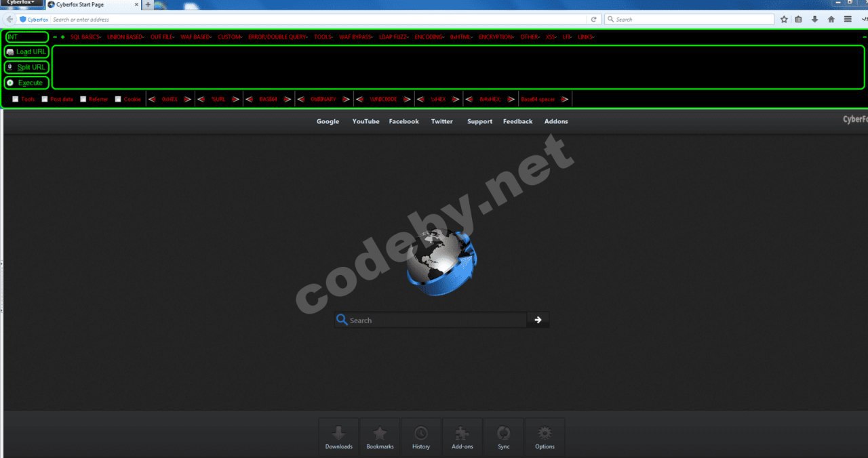Click right arrow for \UNICODE encode

(407, 99)
